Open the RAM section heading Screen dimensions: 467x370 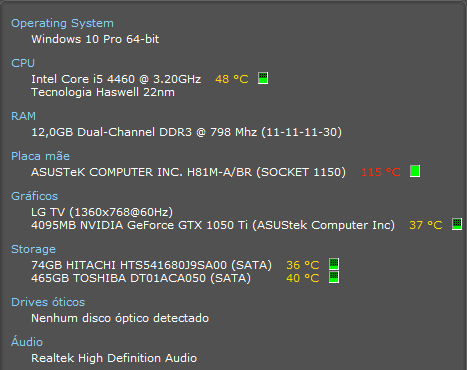click(x=23, y=116)
